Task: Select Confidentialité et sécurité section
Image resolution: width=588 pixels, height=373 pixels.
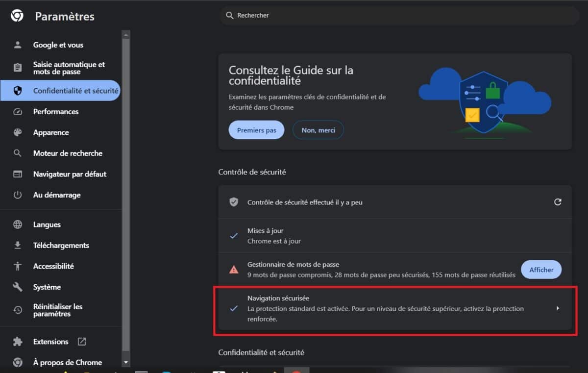Action: click(x=61, y=91)
